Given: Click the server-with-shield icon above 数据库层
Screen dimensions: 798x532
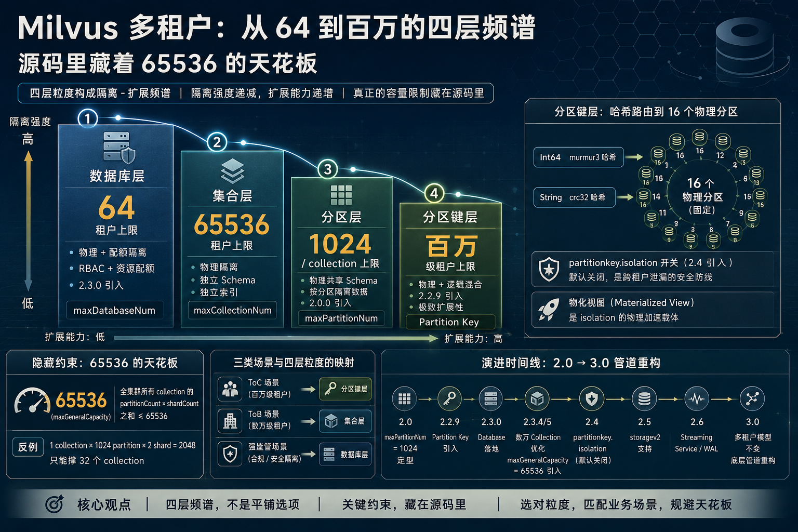Looking at the screenshot, I should (119, 147).
